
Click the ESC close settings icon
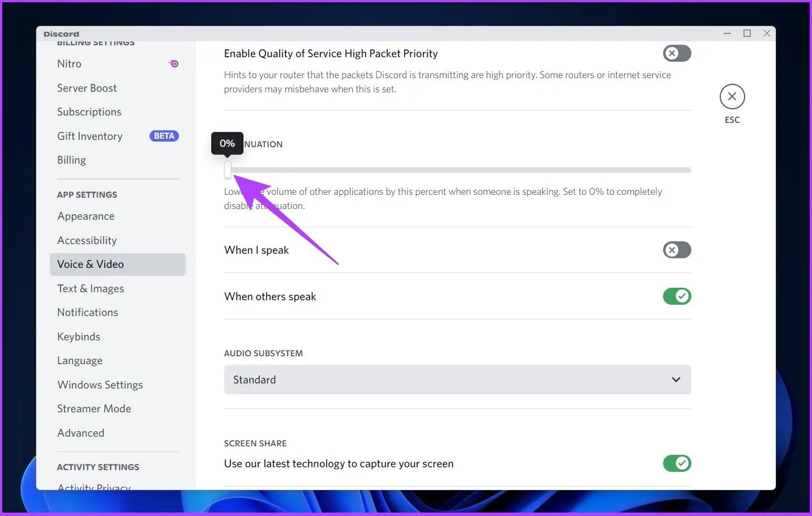(732, 97)
